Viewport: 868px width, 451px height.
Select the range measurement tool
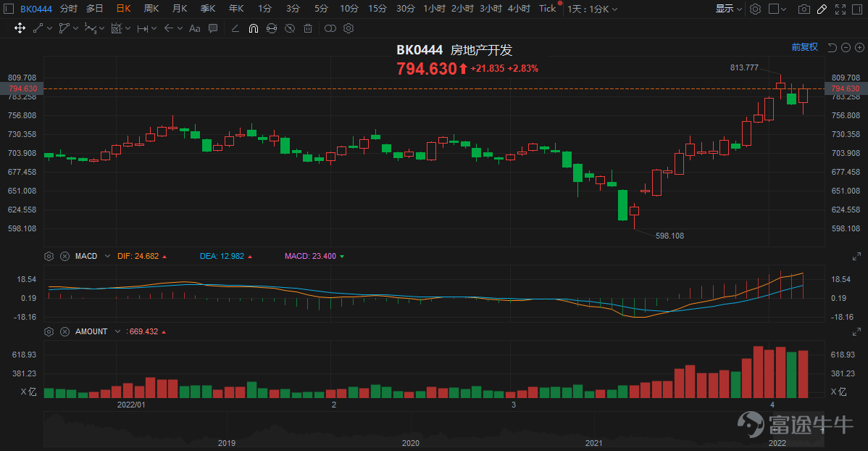coord(142,28)
